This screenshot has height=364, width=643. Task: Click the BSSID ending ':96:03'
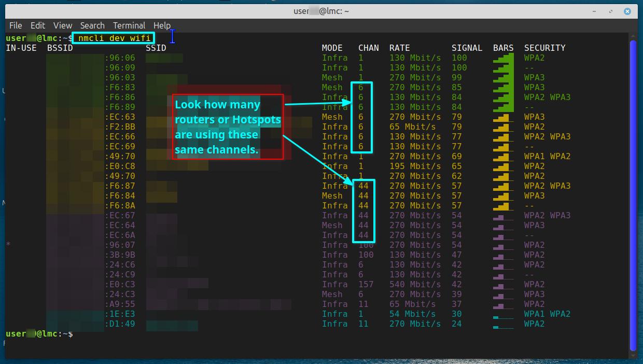coord(120,77)
